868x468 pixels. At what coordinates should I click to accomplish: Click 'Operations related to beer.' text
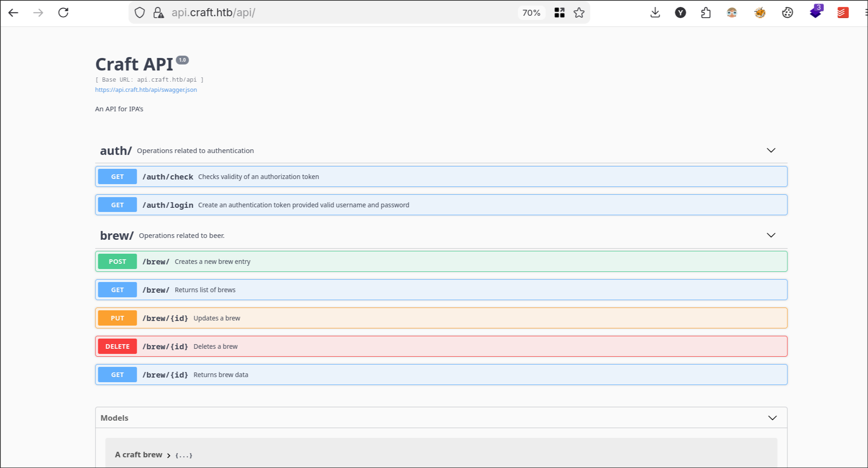[x=182, y=236]
